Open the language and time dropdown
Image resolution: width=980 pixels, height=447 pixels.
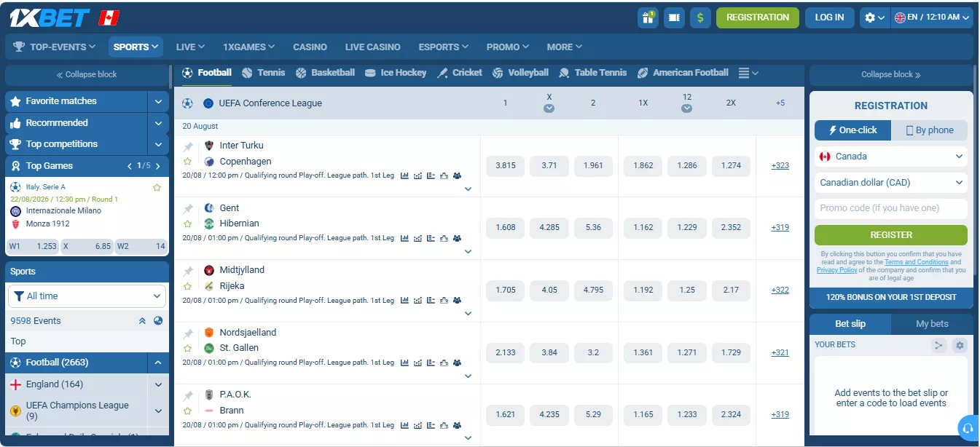pyautogui.click(x=932, y=17)
